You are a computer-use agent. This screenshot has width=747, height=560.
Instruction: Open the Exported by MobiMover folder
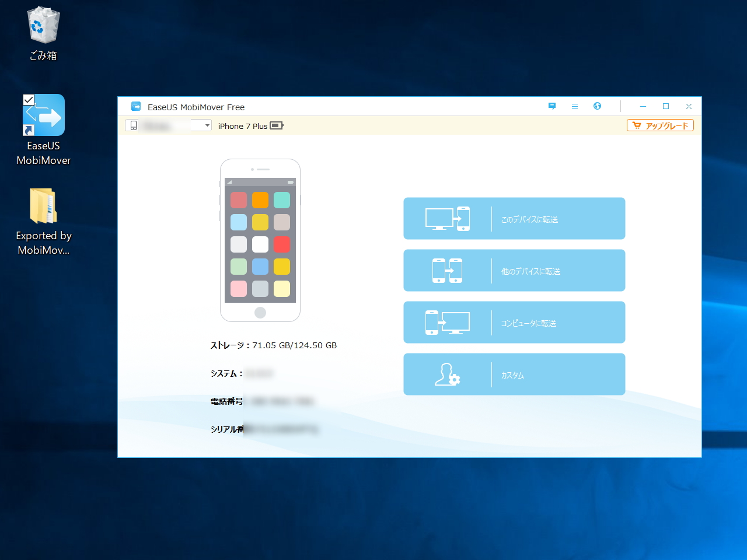tap(43, 205)
